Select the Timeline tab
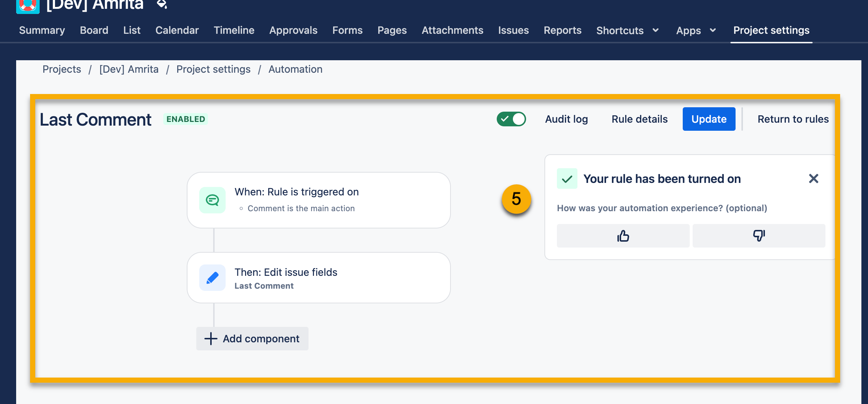868x404 pixels. pos(234,30)
